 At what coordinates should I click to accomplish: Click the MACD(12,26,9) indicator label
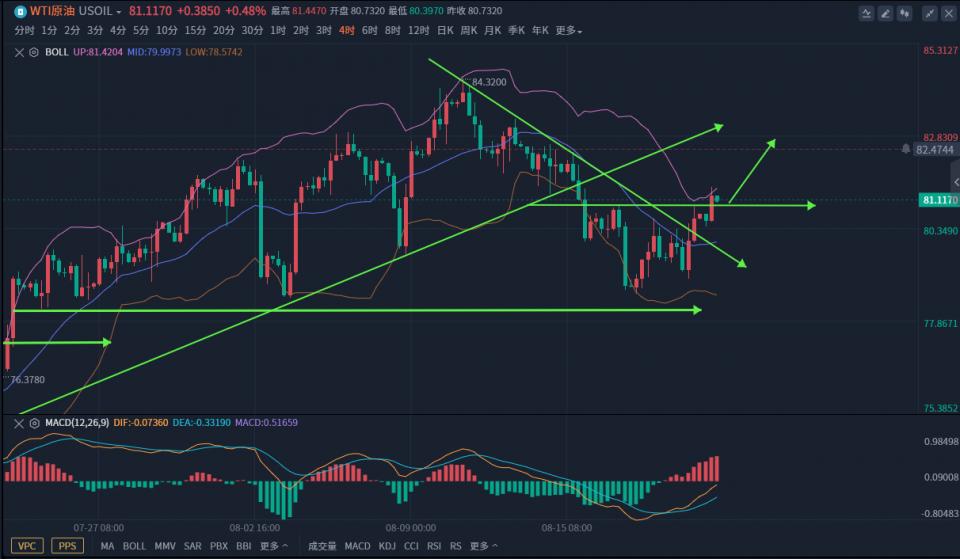tap(77, 423)
